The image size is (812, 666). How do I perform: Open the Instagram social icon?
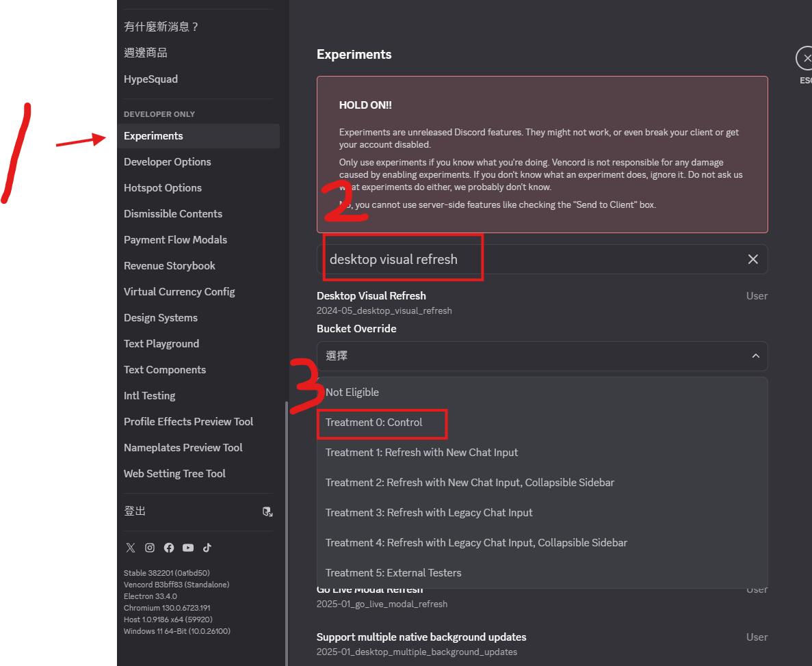click(150, 548)
